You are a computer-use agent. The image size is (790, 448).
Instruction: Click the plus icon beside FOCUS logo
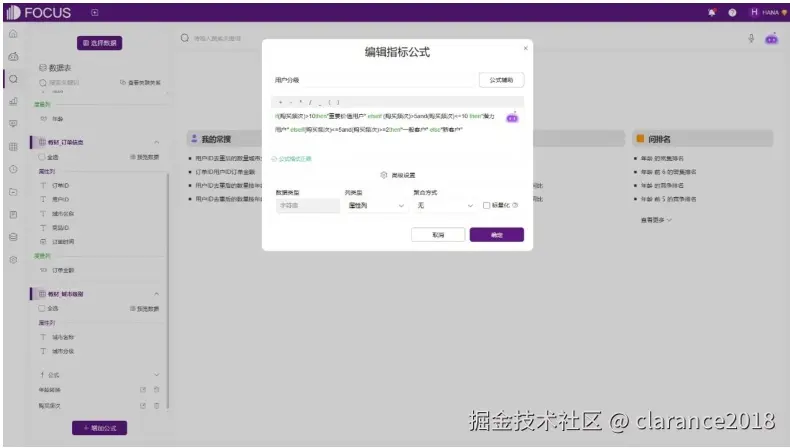pos(94,13)
